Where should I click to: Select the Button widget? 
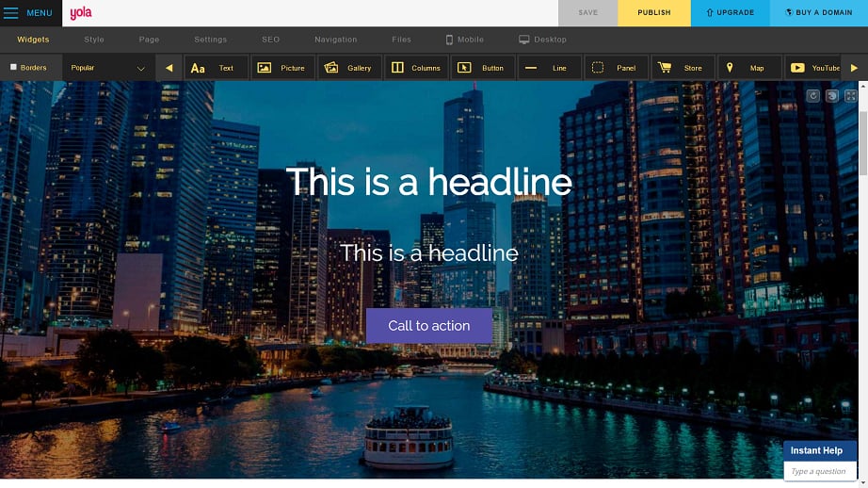coord(483,68)
